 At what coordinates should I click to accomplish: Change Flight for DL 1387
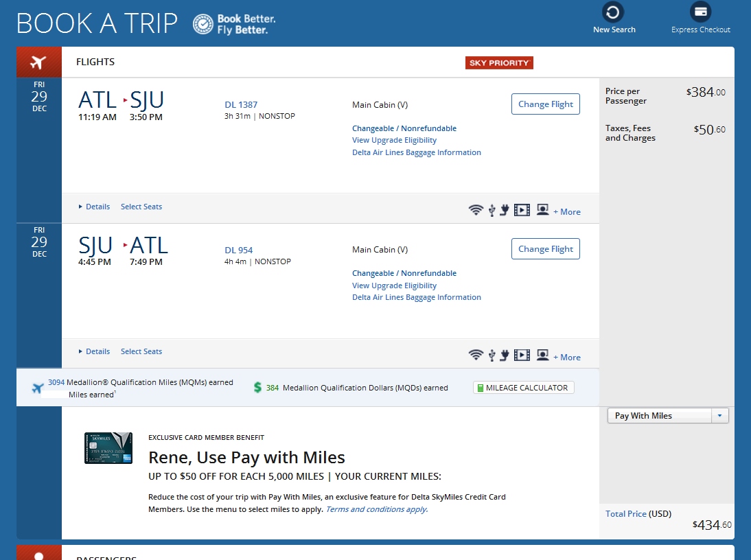pos(545,104)
